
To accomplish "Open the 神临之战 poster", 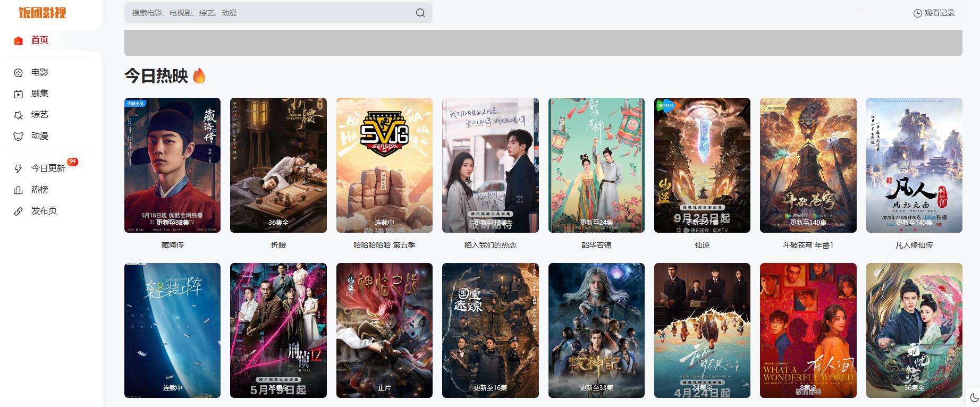I will click(x=384, y=330).
